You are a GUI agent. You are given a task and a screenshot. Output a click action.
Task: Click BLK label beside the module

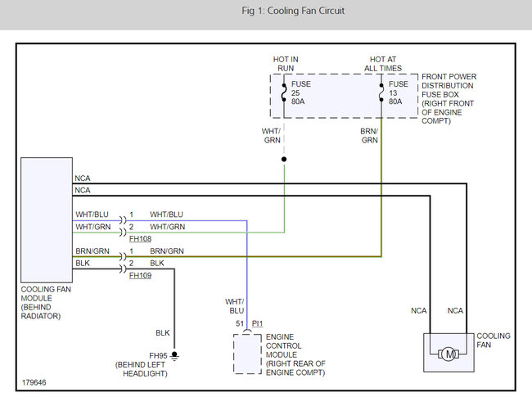click(x=83, y=264)
